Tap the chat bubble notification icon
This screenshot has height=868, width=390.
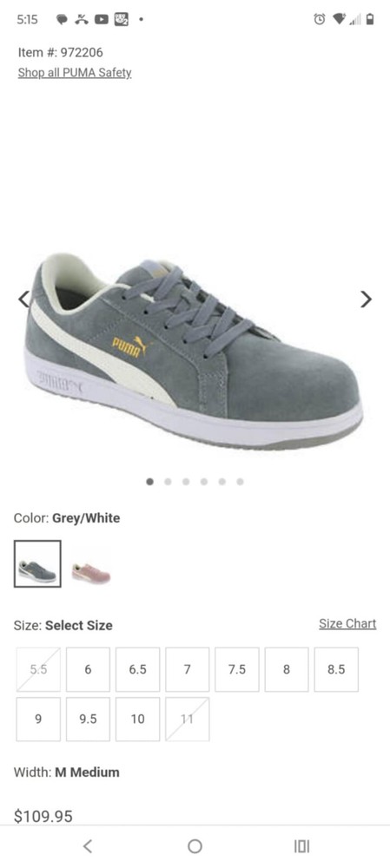(x=62, y=19)
